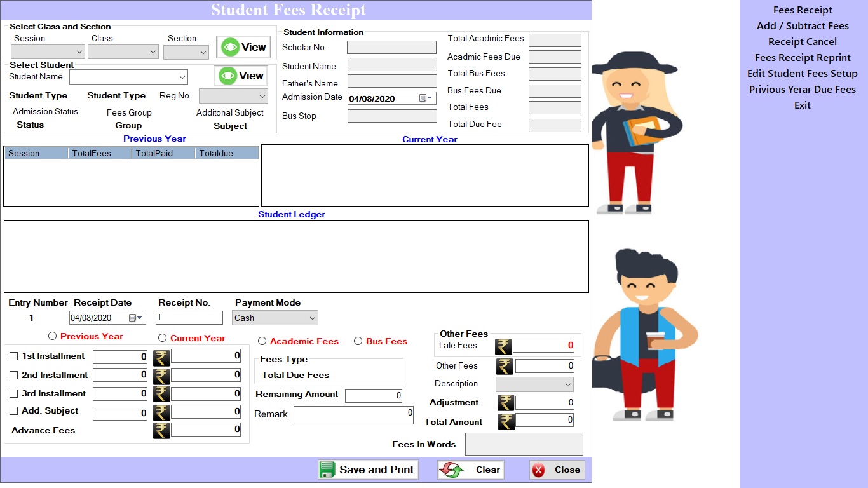Click the View eye icon beside Section dropdown

coord(230,46)
